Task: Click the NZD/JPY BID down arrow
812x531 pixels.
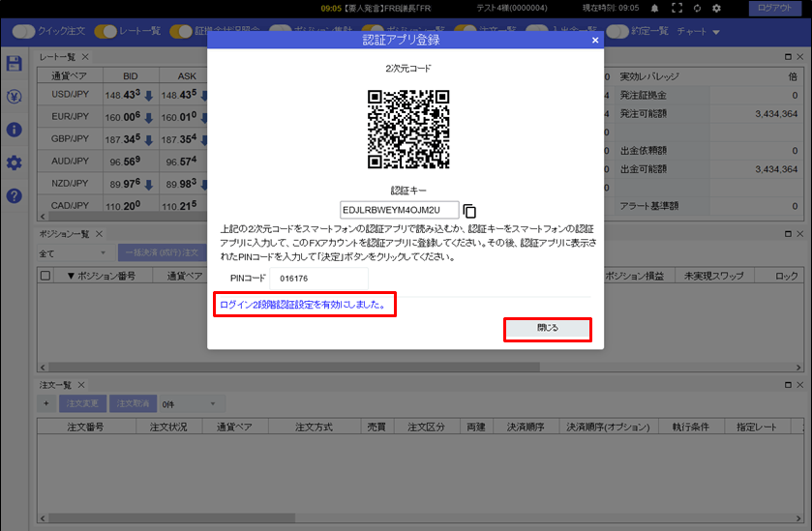Action: [149, 184]
